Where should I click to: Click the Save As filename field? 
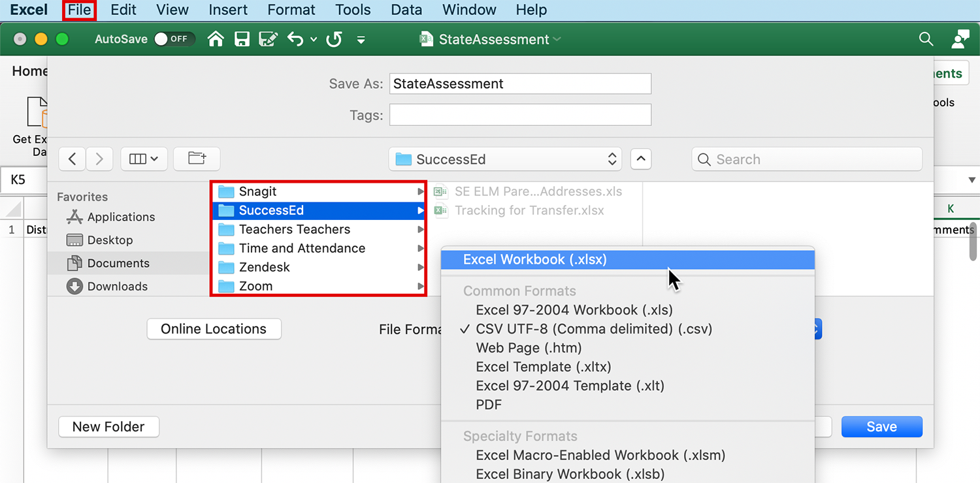coord(520,84)
